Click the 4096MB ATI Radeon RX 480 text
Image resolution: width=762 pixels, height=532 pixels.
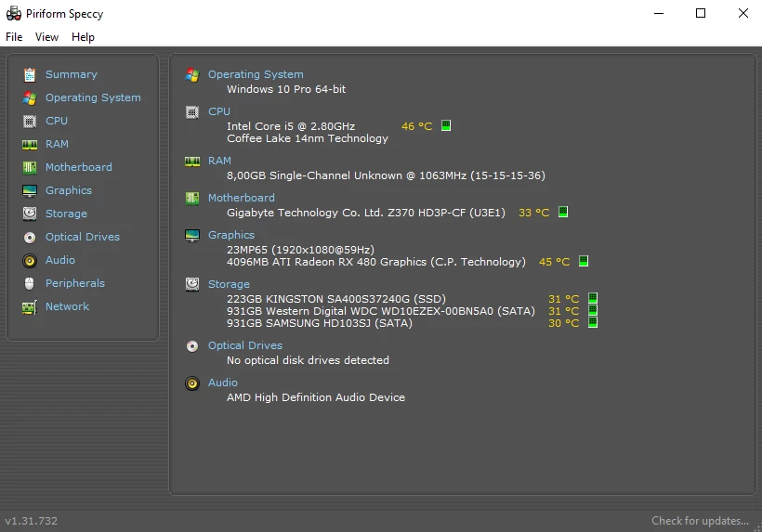pyautogui.click(x=376, y=262)
